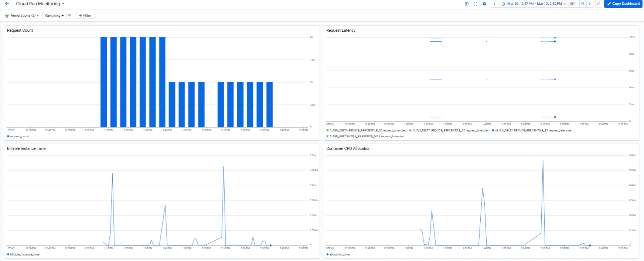Toggle ALIGN_PERCENTILE_99 REDUCE_MAX legend entry
Viewport: 644px width, 261px height.
click(x=365, y=136)
